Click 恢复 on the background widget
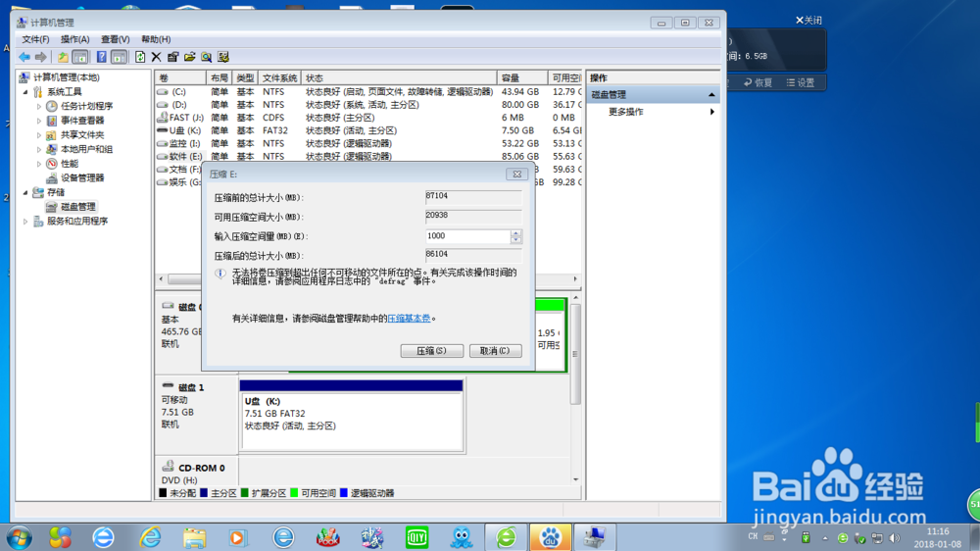Viewport: 980px width, 551px height. click(758, 82)
